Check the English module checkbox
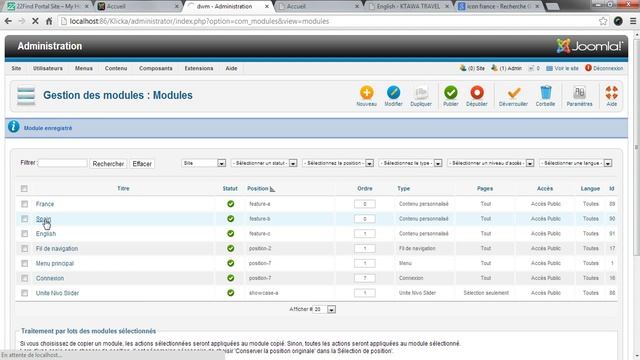 coord(24,233)
